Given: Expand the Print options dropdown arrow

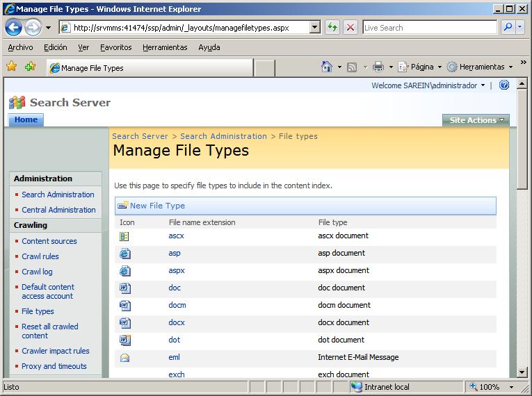Looking at the screenshot, I should pos(391,67).
